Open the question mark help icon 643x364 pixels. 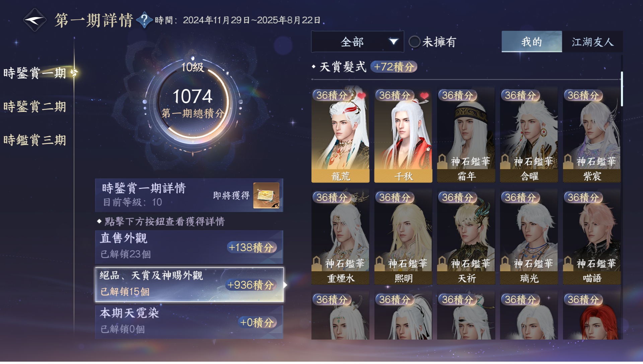click(x=144, y=20)
